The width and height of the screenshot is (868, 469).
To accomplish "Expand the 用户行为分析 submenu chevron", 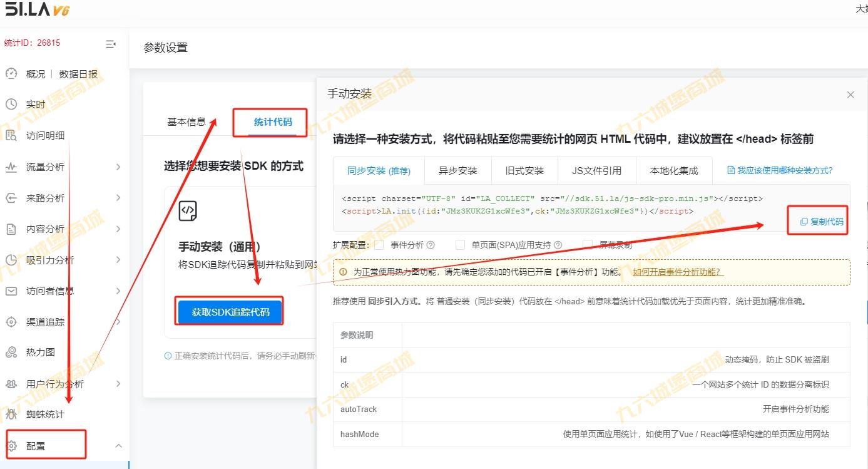I will pyautogui.click(x=118, y=384).
